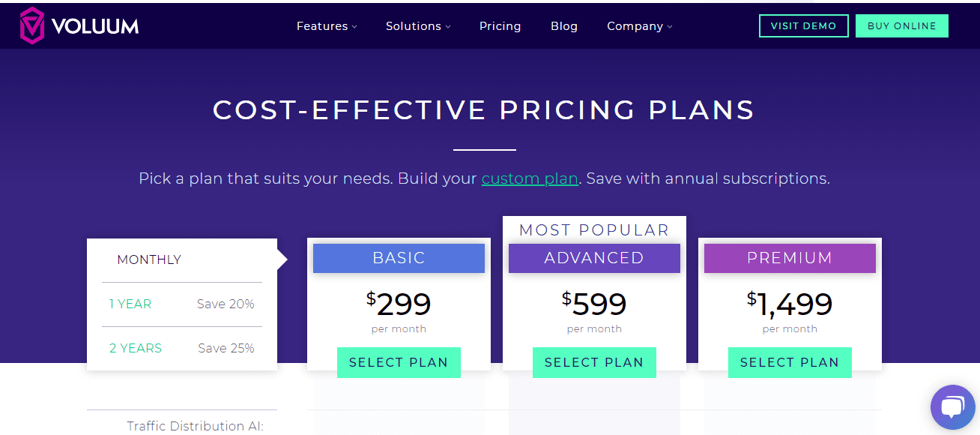This screenshot has width=980, height=435.
Task: Click the Voluum logo icon
Action: tap(32, 25)
